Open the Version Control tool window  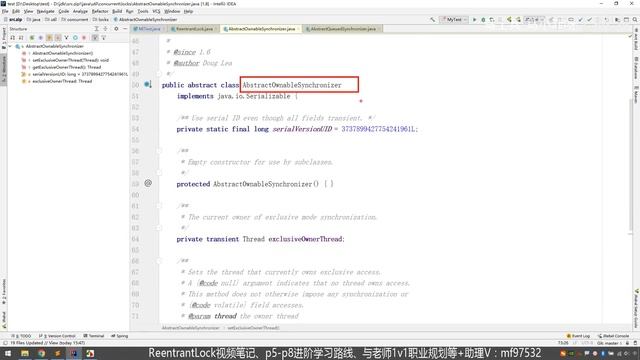pos(57,336)
